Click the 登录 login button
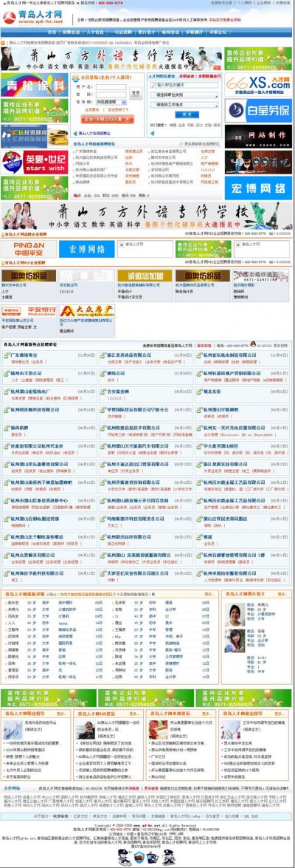295x868 pixels. (x=136, y=93)
